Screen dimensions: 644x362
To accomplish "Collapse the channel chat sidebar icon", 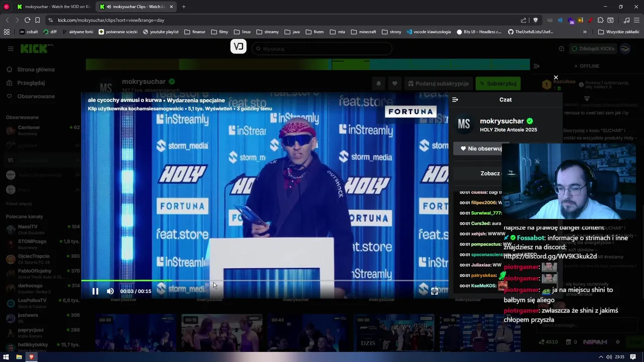I will [536, 66].
